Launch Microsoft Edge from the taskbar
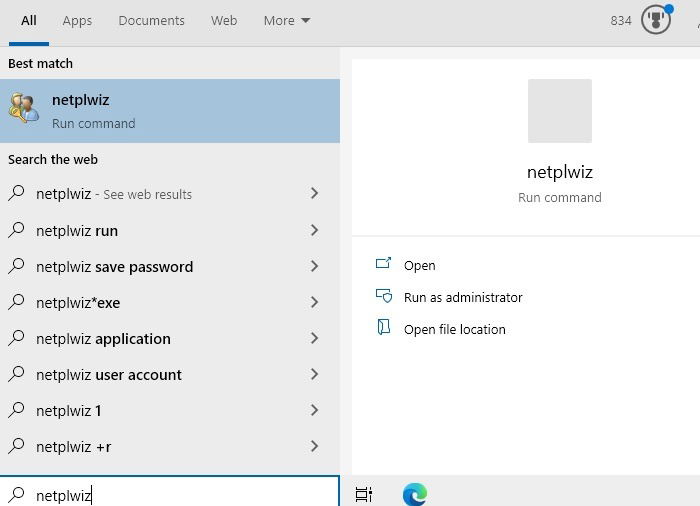The height and width of the screenshot is (506, 700). click(415, 494)
